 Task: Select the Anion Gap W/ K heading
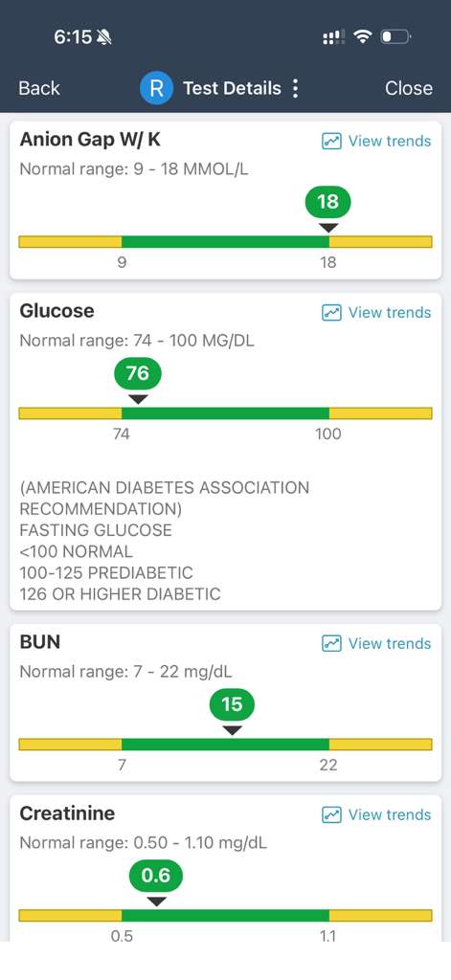90,140
